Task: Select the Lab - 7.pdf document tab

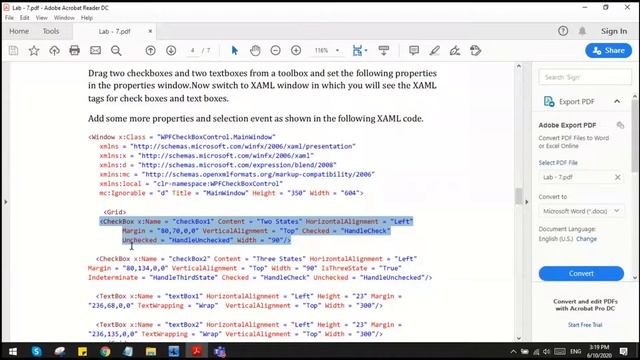Action: pyautogui.click(x=114, y=31)
